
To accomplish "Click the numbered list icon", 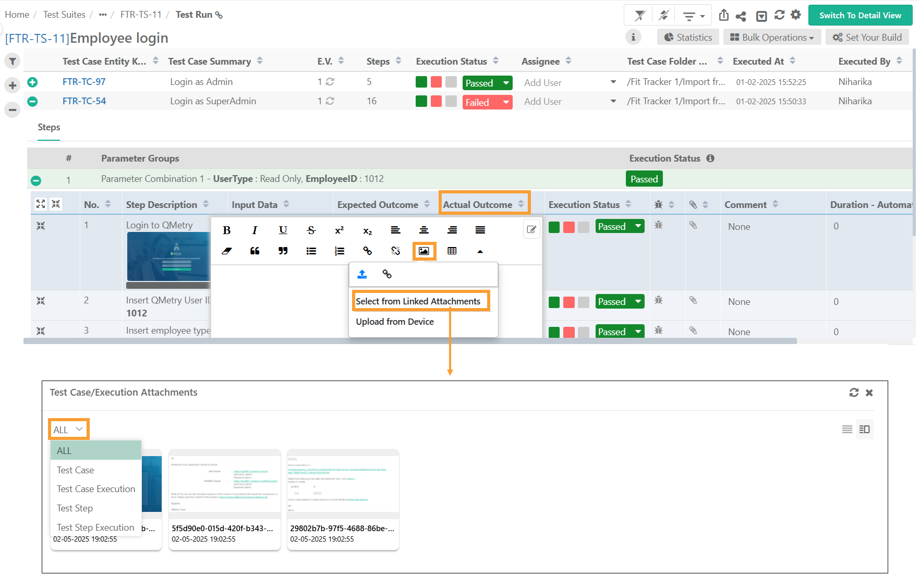I will click(339, 251).
